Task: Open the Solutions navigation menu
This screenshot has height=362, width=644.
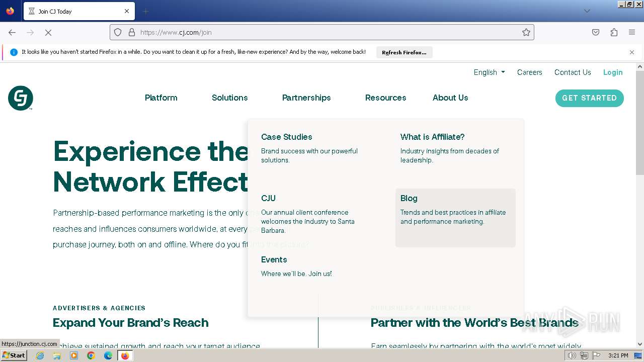Action: [229, 98]
